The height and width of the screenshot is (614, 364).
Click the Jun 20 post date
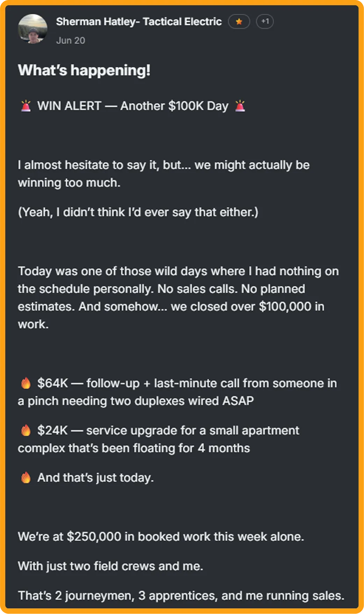coord(71,41)
